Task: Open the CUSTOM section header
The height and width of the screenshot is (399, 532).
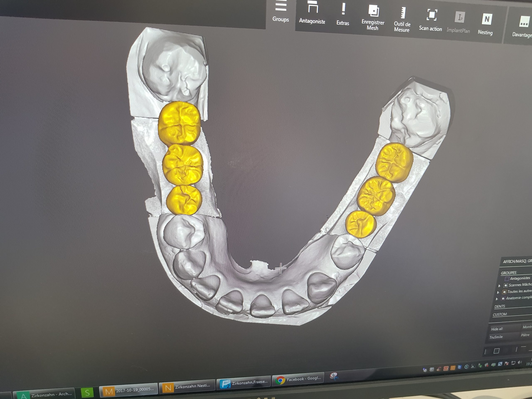Action: tap(500, 314)
